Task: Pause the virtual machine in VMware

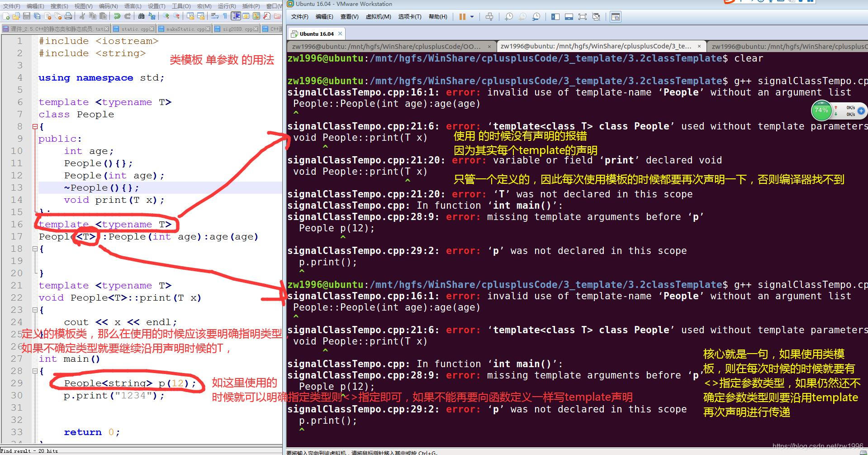Action: coord(462,17)
